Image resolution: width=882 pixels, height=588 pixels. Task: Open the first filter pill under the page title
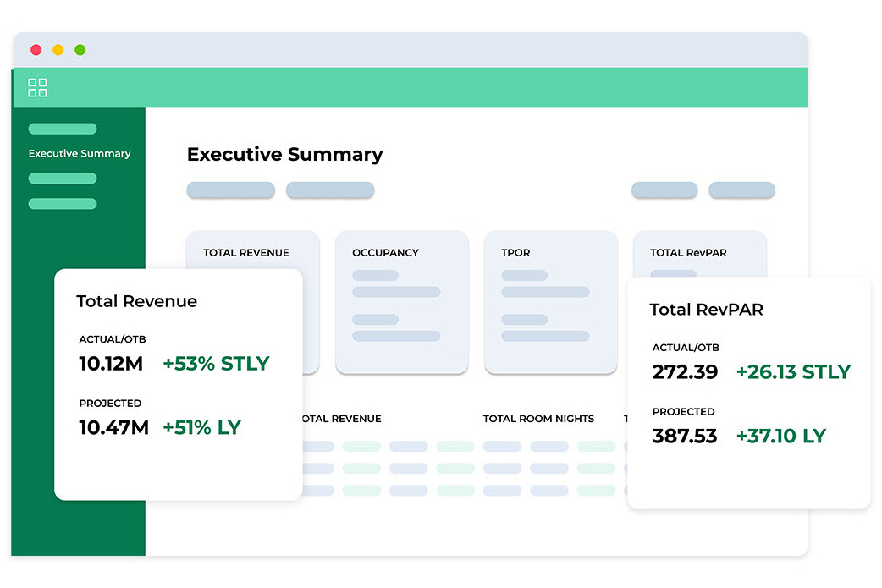[230, 190]
